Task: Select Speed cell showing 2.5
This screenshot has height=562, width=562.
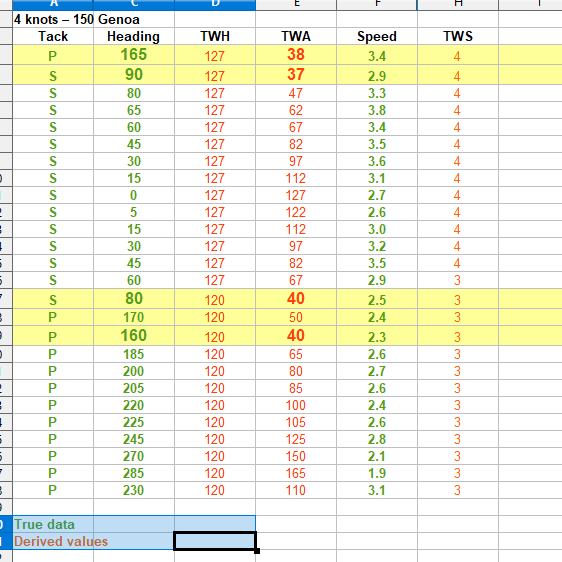Action: tap(377, 299)
